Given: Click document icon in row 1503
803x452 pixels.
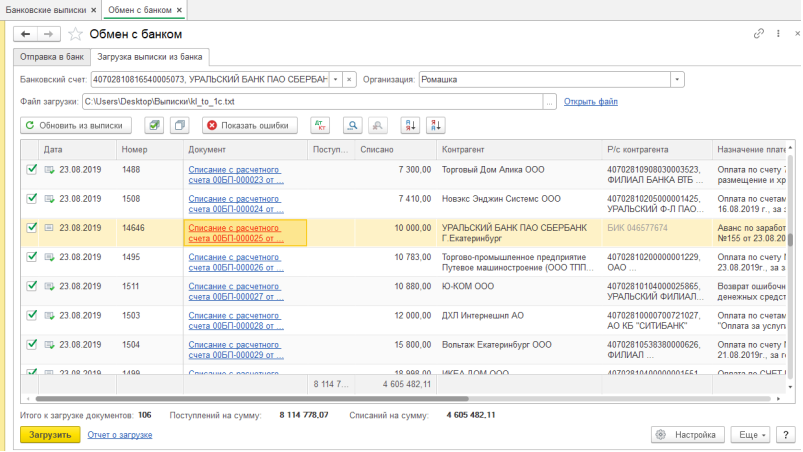Looking at the screenshot, I should (49, 316).
